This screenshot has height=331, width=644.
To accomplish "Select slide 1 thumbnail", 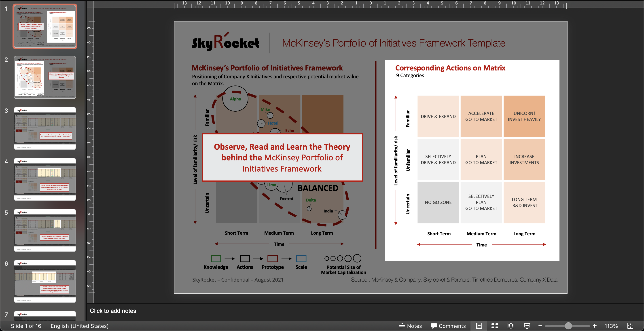I will tap(45, 26).
